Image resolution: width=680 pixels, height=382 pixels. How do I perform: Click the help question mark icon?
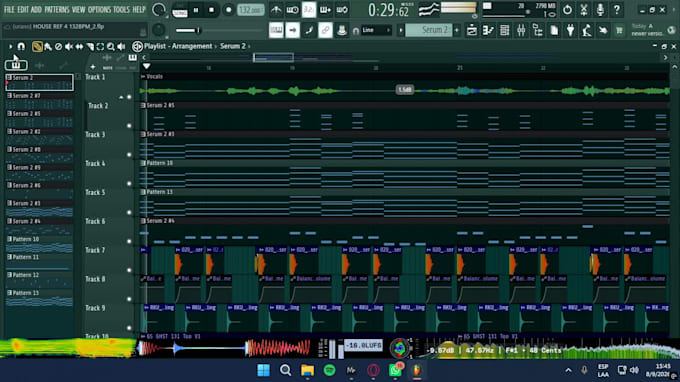(x=617, y=10)
